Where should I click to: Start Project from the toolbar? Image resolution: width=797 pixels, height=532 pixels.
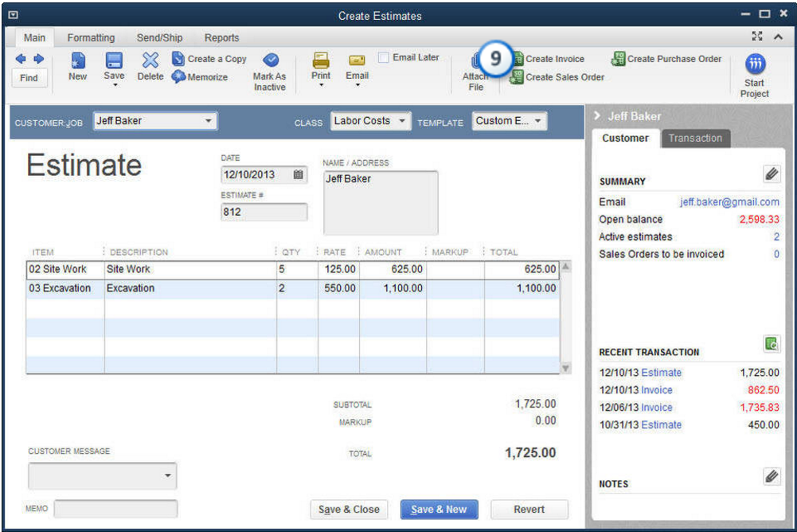[755, 76]
